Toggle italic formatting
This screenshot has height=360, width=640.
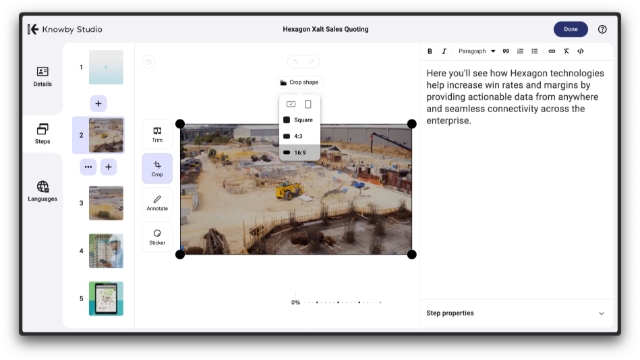point(444,51)
